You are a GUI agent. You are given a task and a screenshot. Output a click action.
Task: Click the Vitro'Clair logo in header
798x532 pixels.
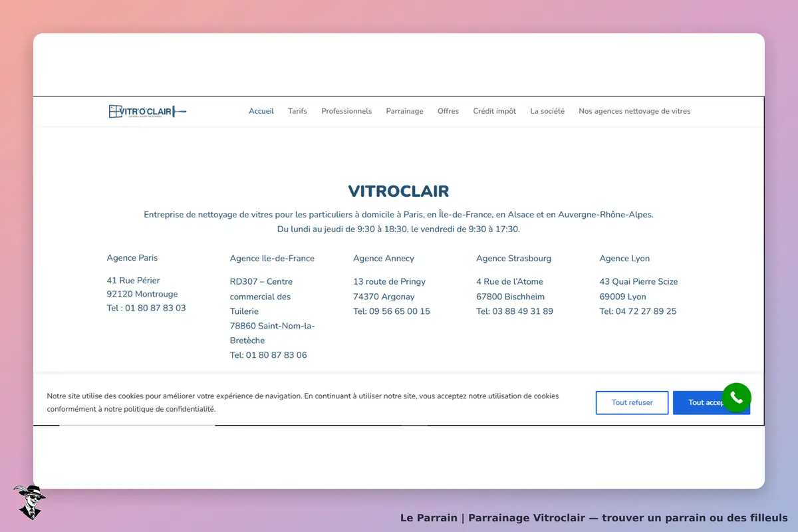point(148,111)
